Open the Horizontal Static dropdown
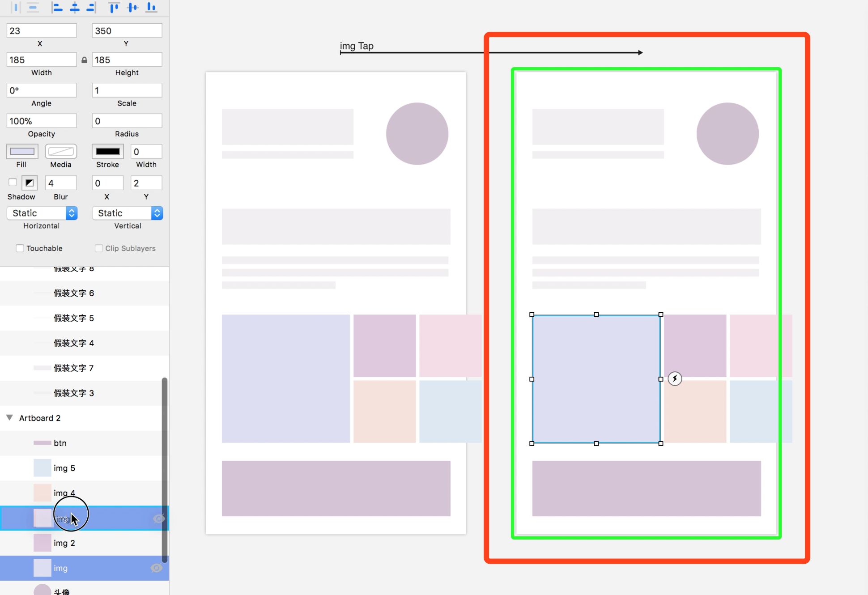This screenshot has width=868, height=595. (42, 213)
